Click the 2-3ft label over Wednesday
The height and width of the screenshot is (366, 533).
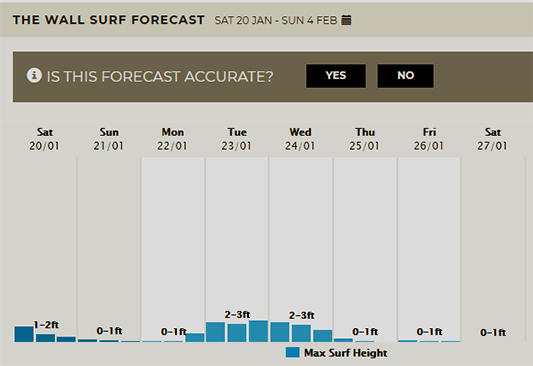pos(302,315)
